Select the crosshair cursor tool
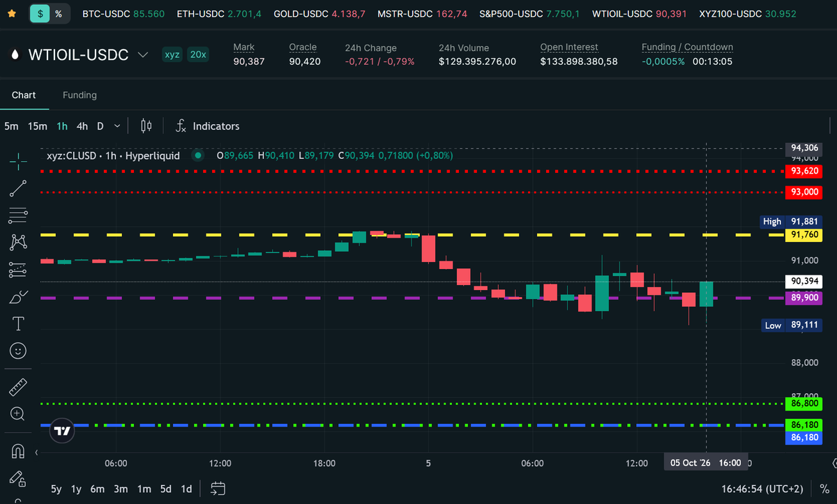 pyautogui.click(x=19, y=160)
